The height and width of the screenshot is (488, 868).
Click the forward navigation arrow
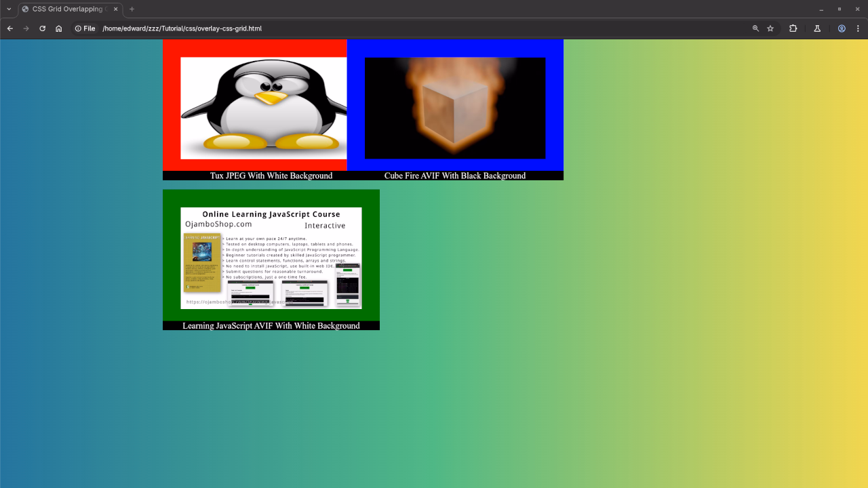coord(26,28)
